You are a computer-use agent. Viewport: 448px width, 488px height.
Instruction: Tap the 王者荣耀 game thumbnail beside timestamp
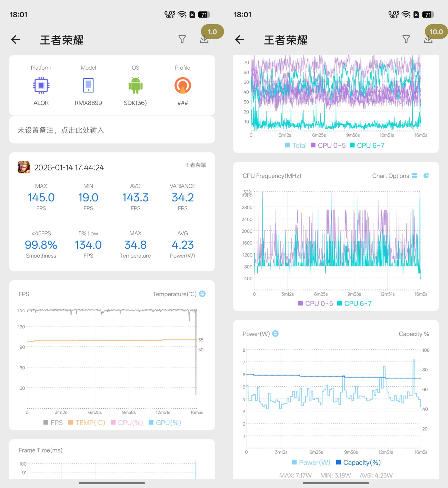click(x=24, y=167)
